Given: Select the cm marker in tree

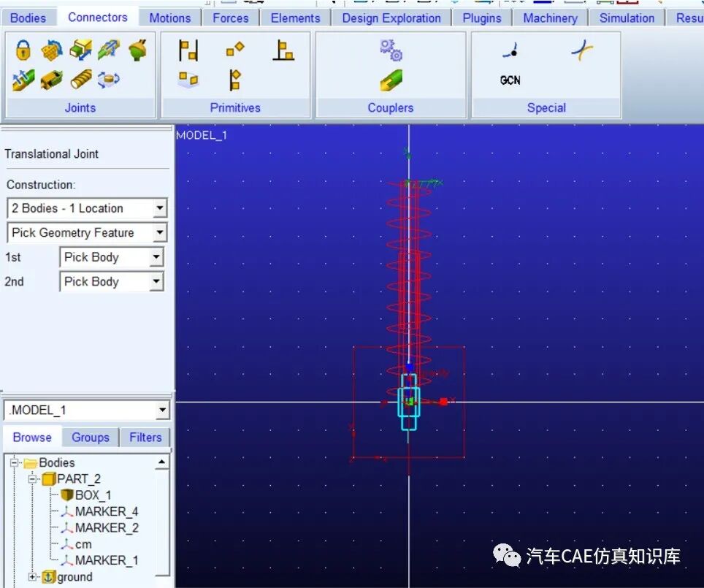Looking at the screenshot, I should [83, 544].
